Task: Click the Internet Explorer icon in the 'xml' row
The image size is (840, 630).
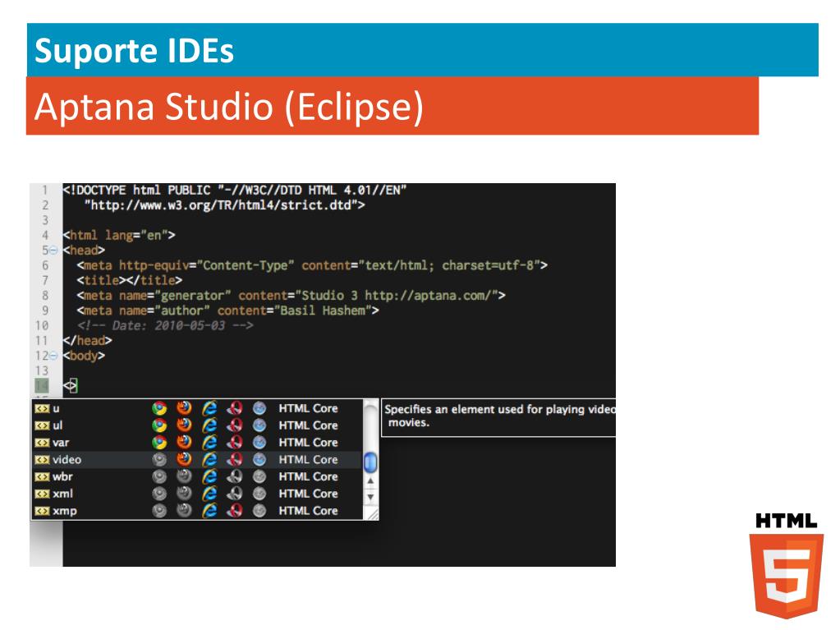Action: coord(209,494)
